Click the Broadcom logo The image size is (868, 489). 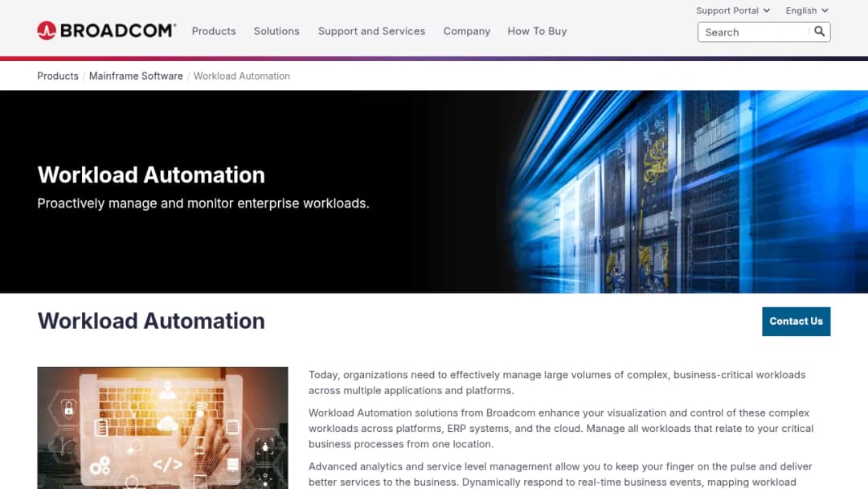(x=106, y=31)
